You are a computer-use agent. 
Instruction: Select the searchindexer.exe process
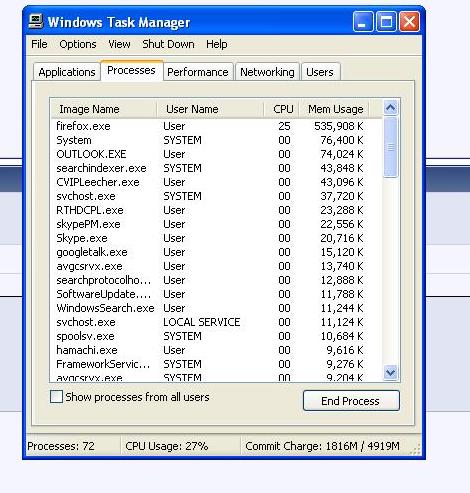[216, 168]
